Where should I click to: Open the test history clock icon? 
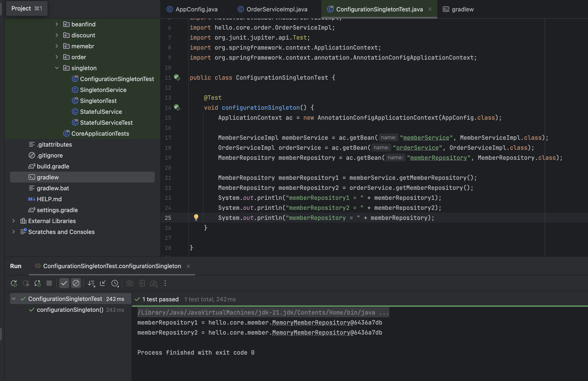(115, 283)
